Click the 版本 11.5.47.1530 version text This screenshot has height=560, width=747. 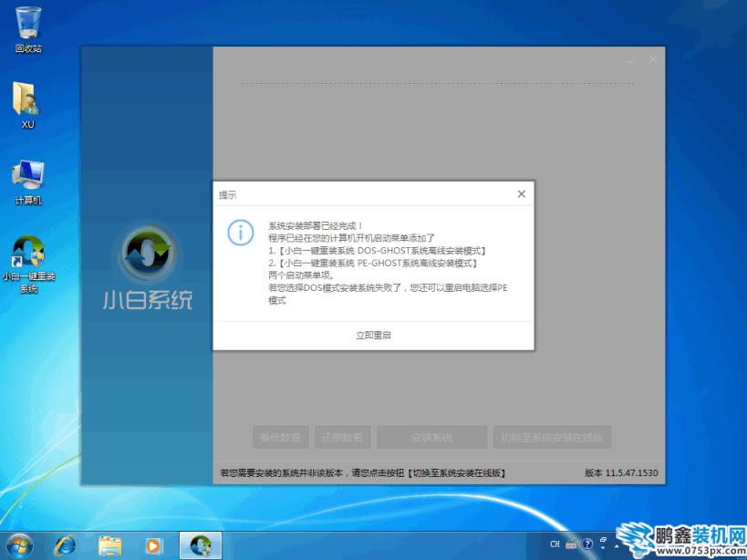coord(621,472)
